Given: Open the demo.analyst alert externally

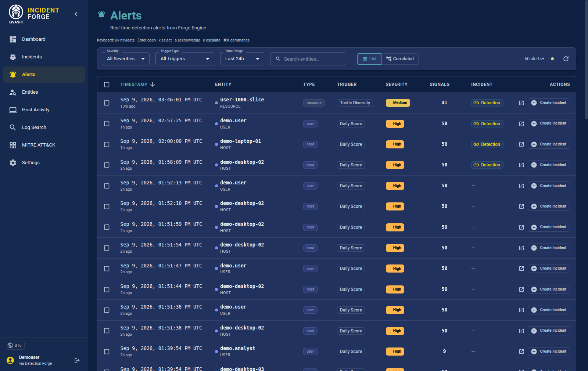Looking at the screenshot, I should (x=521, y=352).
